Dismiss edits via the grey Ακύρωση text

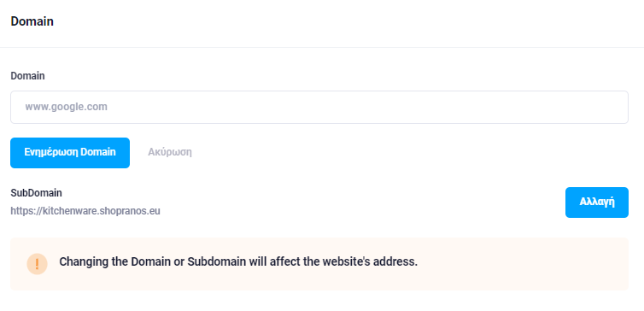[170, 152]
